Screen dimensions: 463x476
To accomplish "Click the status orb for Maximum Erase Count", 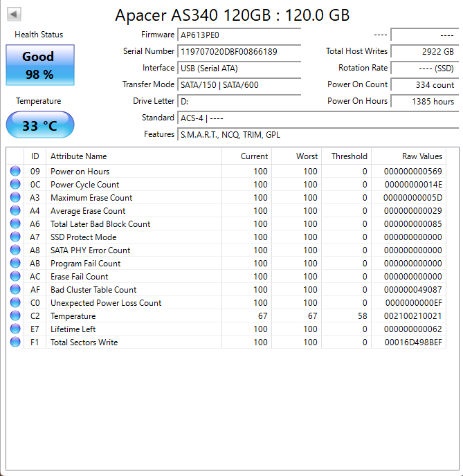I will click(15, 197).
